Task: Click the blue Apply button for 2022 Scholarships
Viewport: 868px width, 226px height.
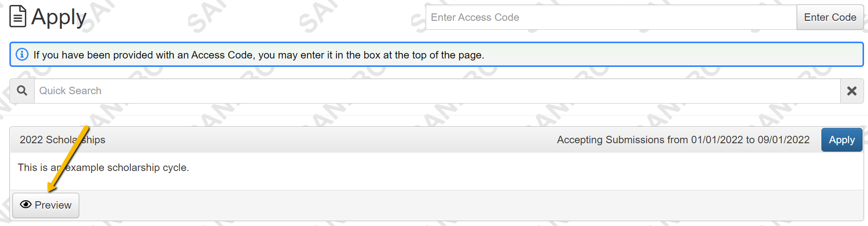Action: coord(842,140)
